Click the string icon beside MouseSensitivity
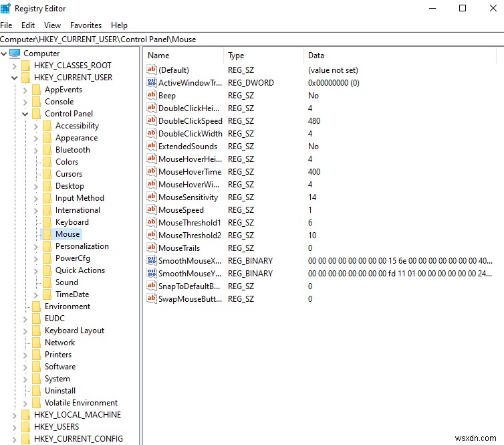This screenshot has width=504, height=445. [151, 197]
